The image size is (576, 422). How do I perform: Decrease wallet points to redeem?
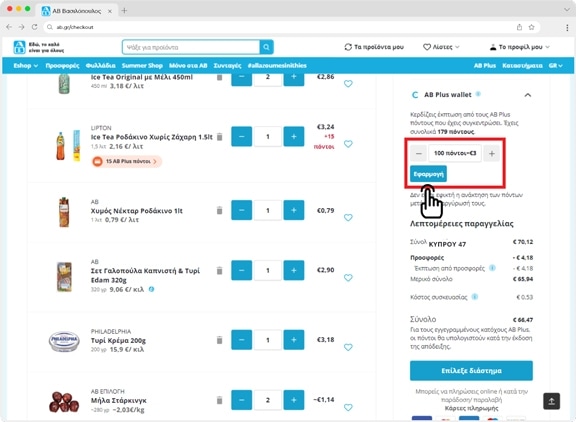point(418,153)
